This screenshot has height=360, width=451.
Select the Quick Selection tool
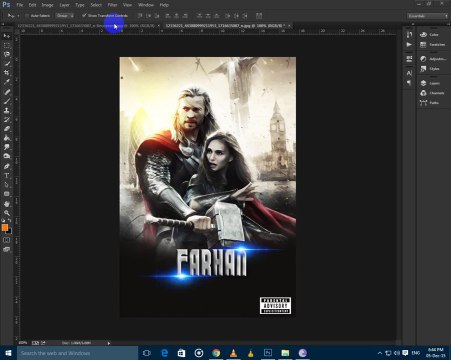[x=7, y=63]
